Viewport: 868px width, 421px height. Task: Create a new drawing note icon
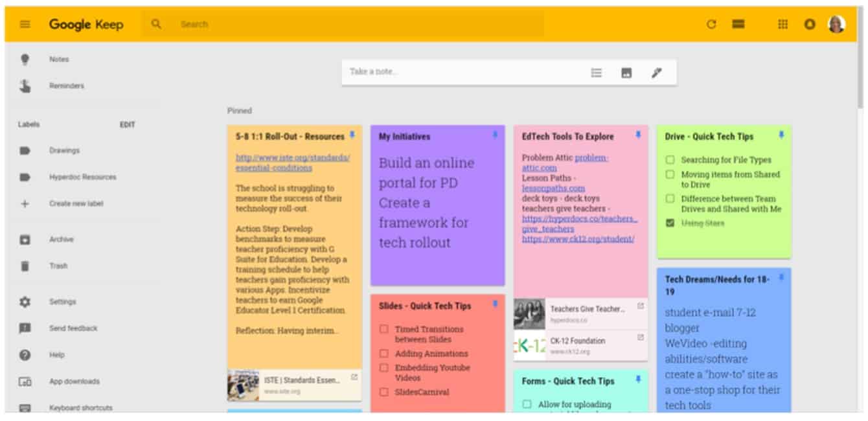tap(656, 73)
